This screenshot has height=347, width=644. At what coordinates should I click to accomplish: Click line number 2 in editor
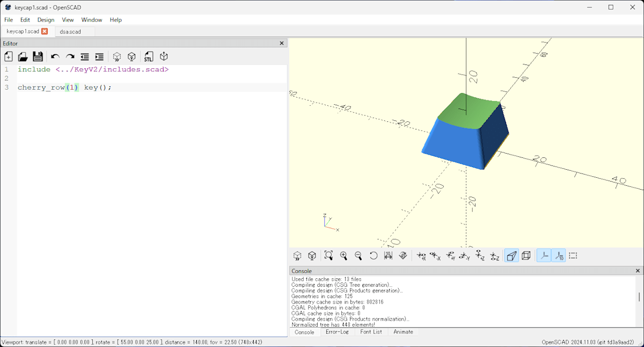6,78
